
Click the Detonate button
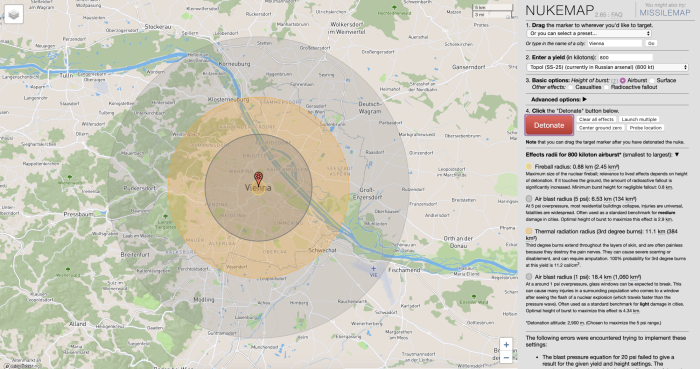tap(549, 125)
